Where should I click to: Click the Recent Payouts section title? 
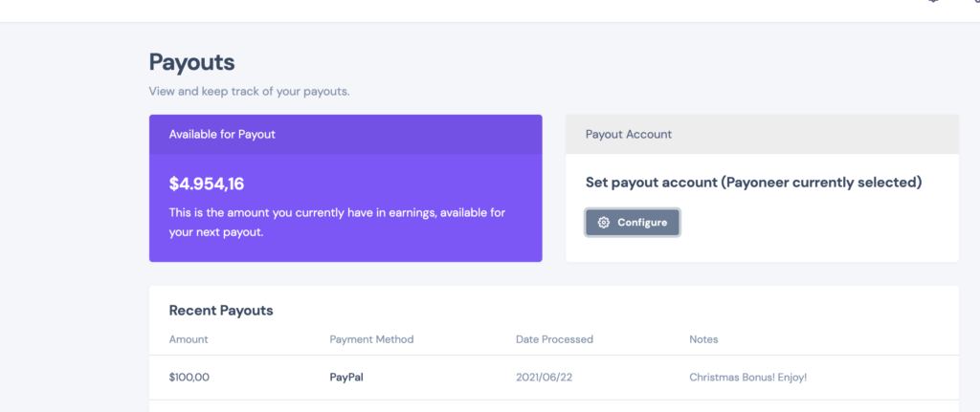tap(221, 311)
